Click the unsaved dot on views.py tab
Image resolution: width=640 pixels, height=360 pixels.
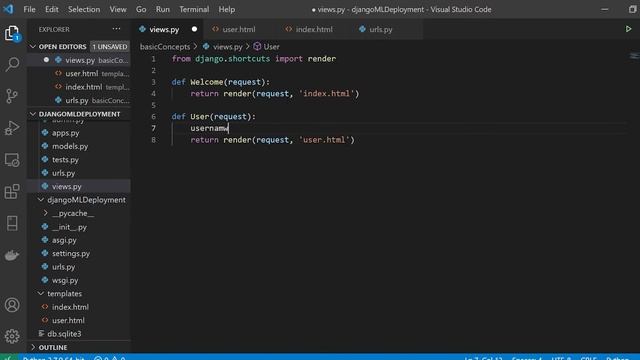pos(194,29)
